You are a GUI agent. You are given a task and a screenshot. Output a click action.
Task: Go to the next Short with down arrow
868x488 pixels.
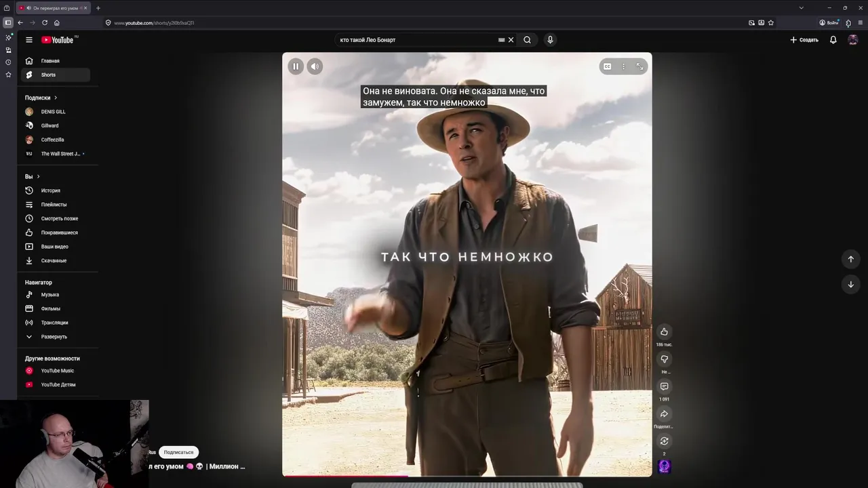850,285
